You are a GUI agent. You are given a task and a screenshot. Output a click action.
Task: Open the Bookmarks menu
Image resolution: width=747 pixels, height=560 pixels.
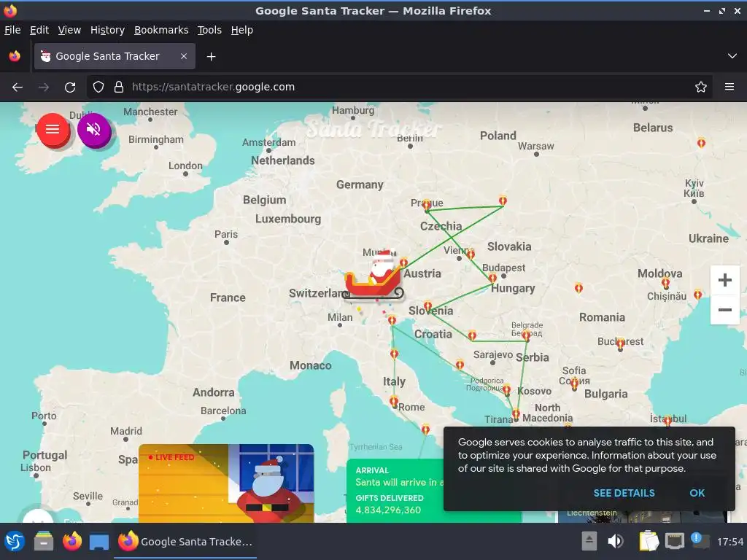coord(161,30)
